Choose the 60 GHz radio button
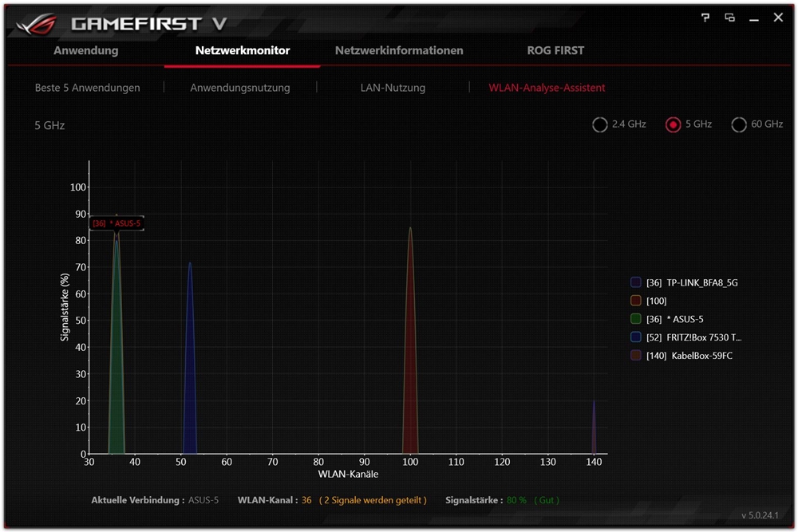The image size is (798, 532). (x=738, y=124)
